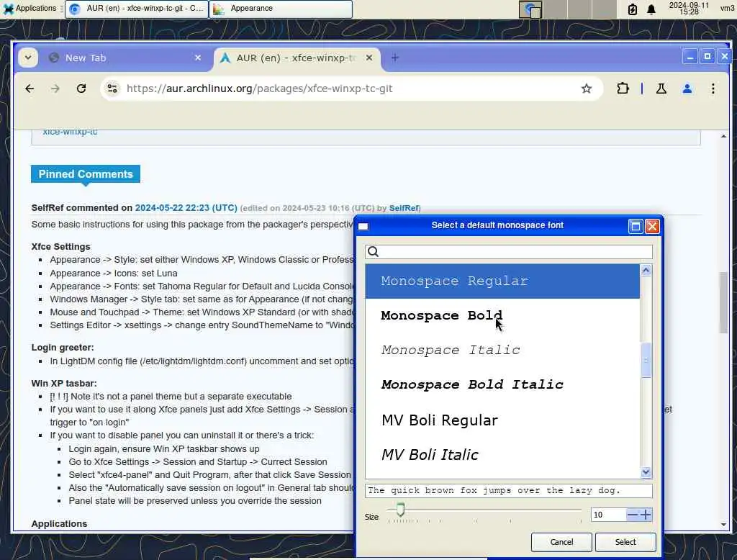Click the browser forward arrow
The image size is (737, 560).
point(55,89)
